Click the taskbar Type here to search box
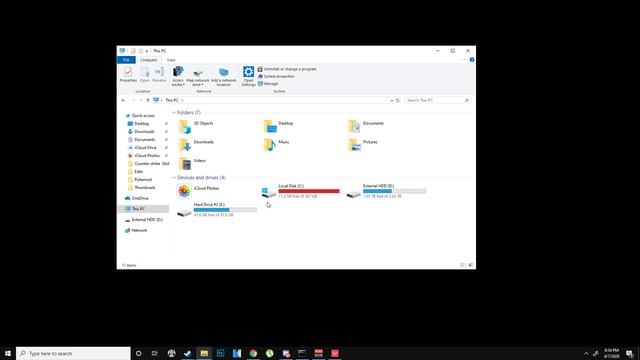 coord(73,353)
